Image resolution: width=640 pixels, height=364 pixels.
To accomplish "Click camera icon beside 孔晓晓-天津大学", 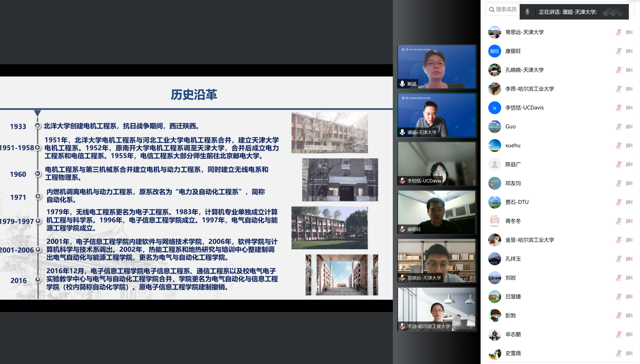I will tap(629, 70).
